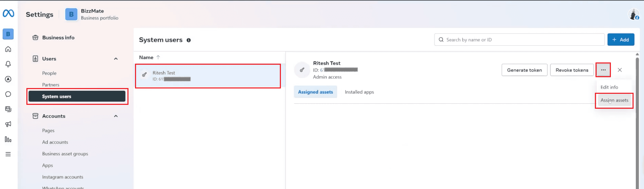
Task: Open Partners under Users
Action: point(51,85)
